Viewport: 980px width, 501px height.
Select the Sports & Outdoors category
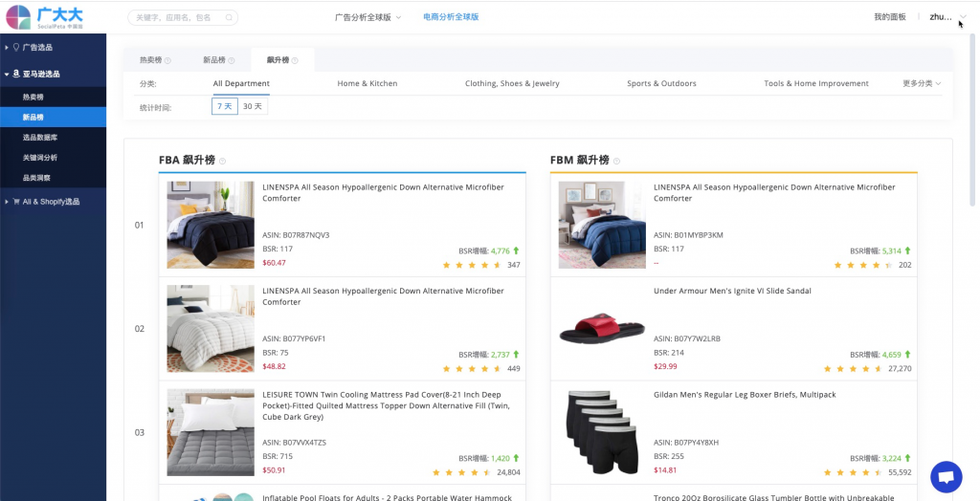(x=661, y=83)
